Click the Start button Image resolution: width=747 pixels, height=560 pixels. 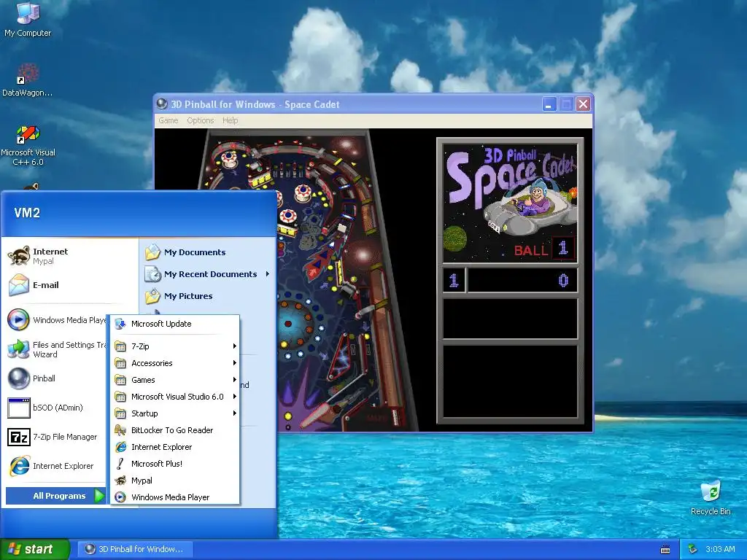(34, 549)
